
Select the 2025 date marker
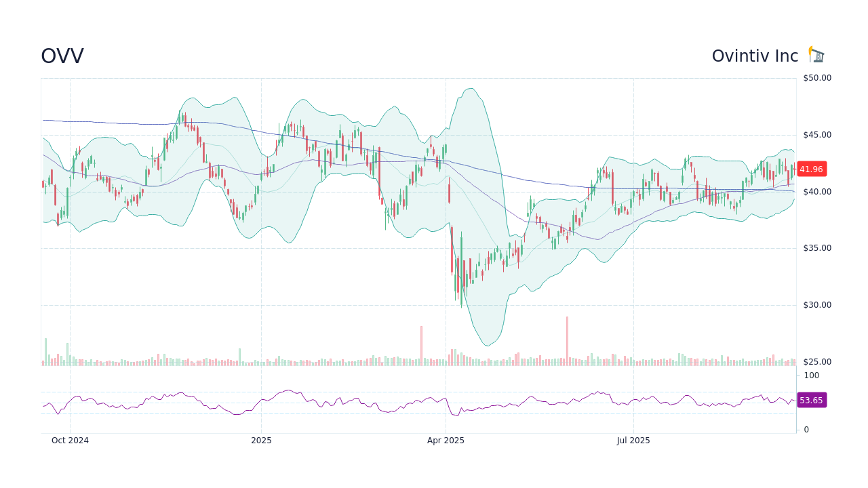coord(262,441)
